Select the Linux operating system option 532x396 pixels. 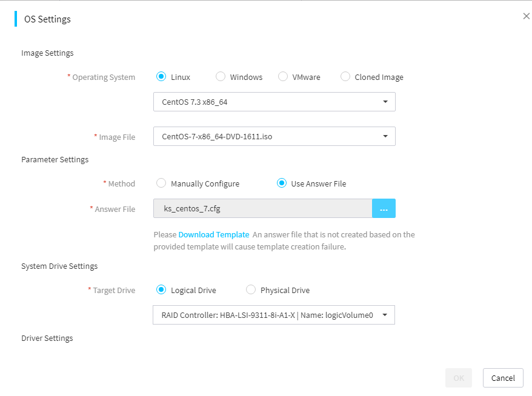tap(161, 77)
